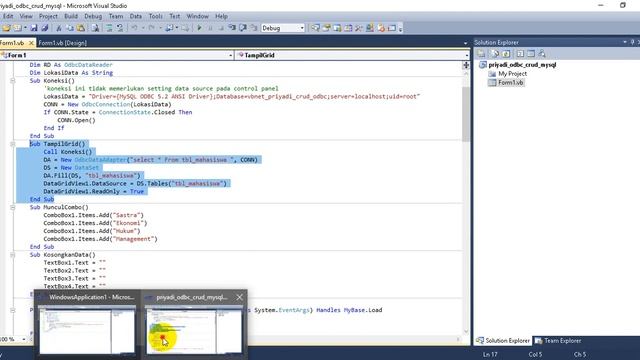
Task: Open the Project menu
Action: pos(48,16)
